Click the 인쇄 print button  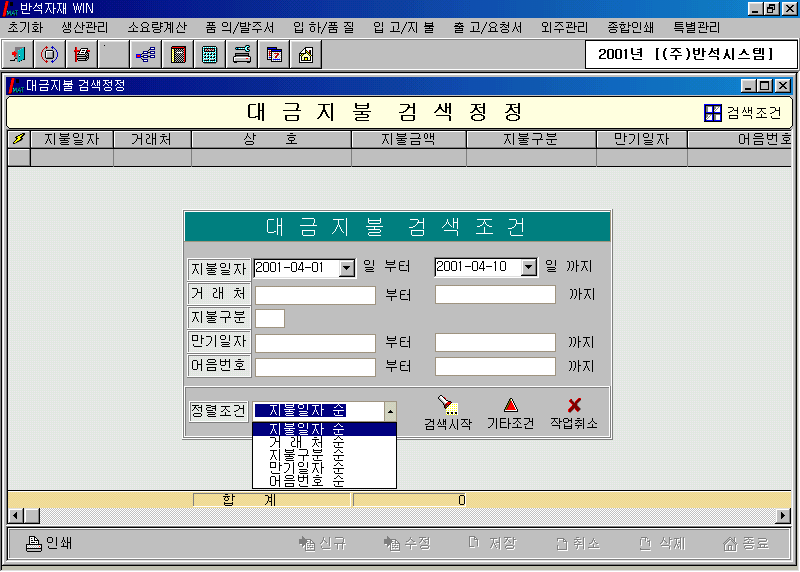point(49,543)
